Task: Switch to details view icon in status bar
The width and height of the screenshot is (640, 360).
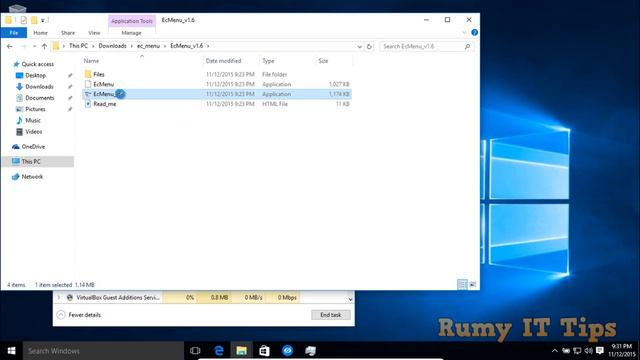Action: click(x=462, y=284)
